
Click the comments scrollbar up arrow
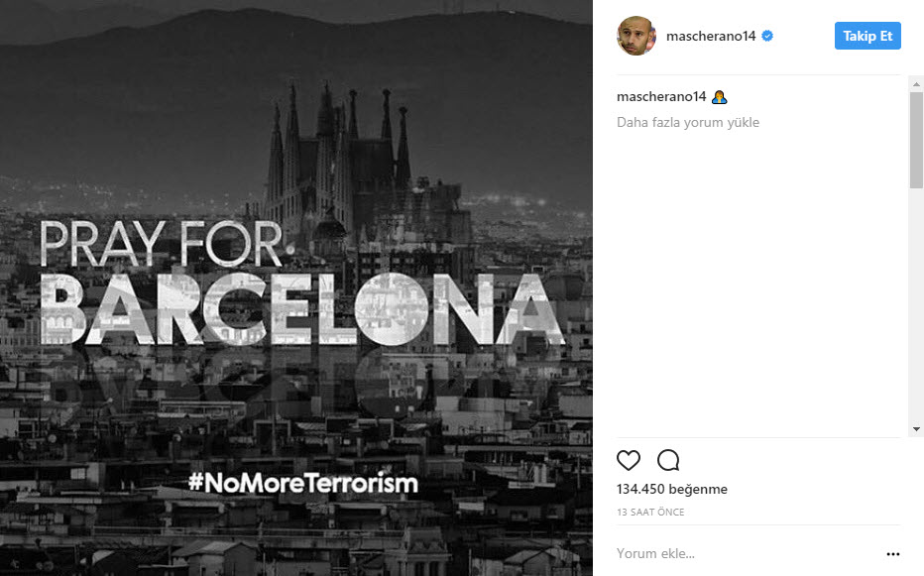[916, 84]
